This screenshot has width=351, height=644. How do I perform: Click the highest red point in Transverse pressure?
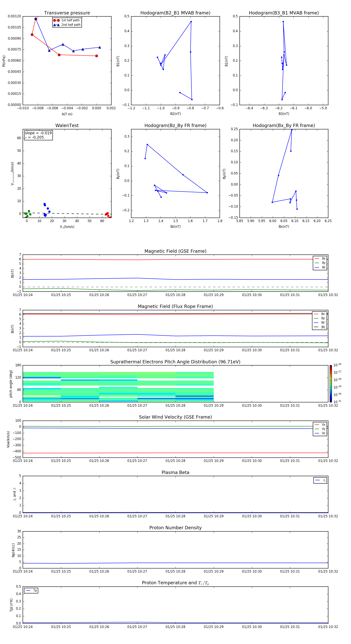tap(36, 19)
